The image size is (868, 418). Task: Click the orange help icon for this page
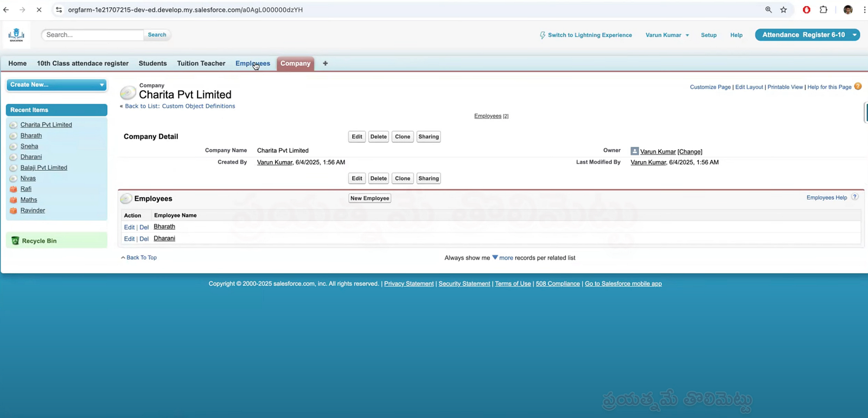click(x=858, y=87)
